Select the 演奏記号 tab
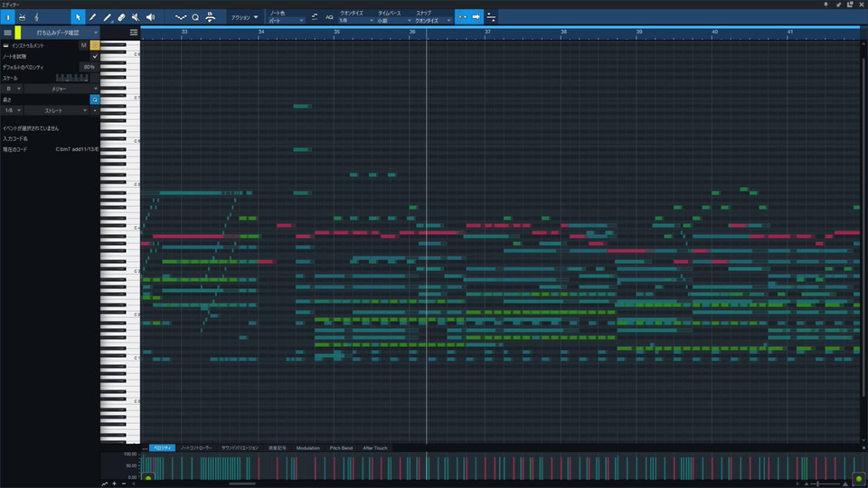The image size is (868, 488). tap(278, 447)
